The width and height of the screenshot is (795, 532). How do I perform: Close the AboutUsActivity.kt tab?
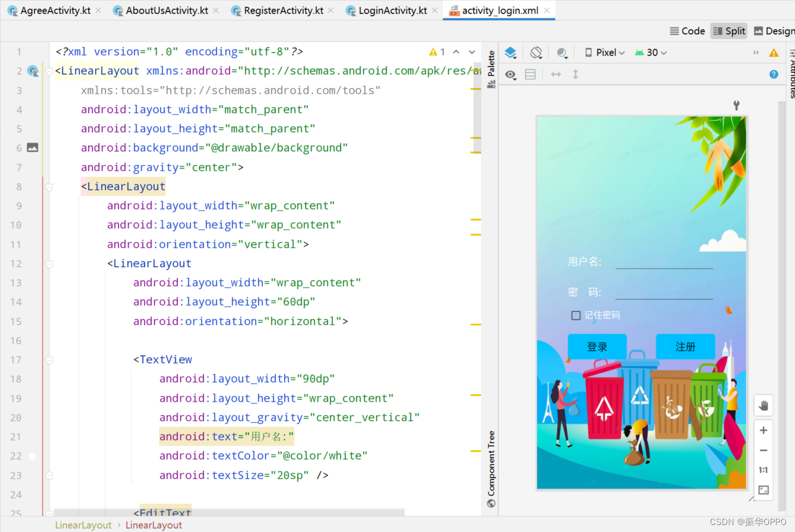pos(216,10)
